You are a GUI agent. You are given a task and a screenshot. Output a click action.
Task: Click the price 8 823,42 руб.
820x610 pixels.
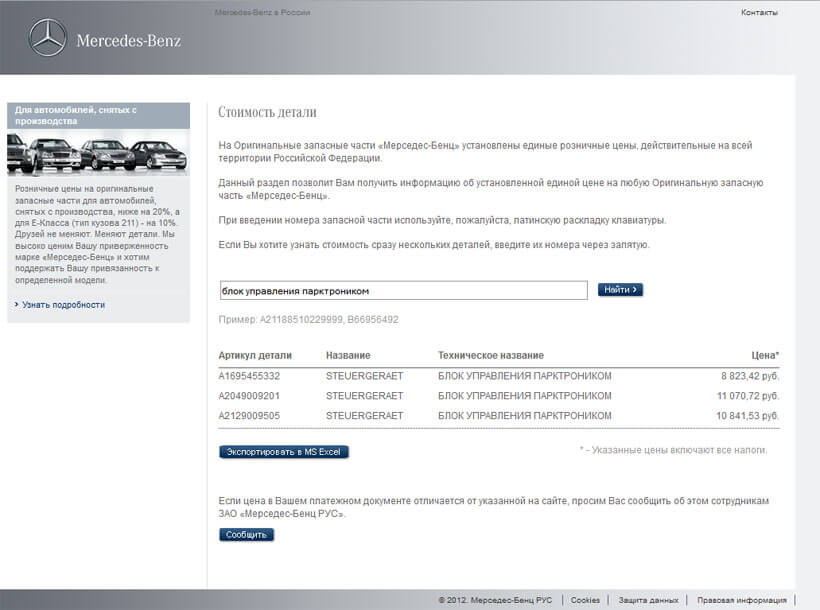pos(750,376)
